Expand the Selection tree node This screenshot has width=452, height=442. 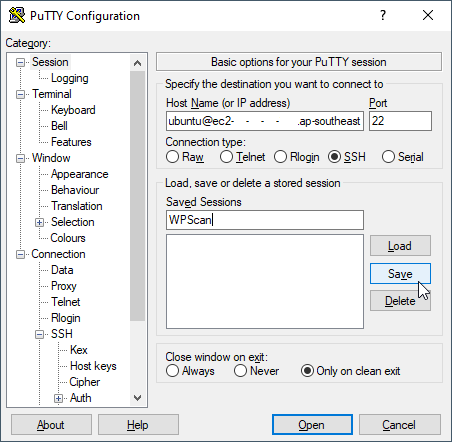(39, 222)
